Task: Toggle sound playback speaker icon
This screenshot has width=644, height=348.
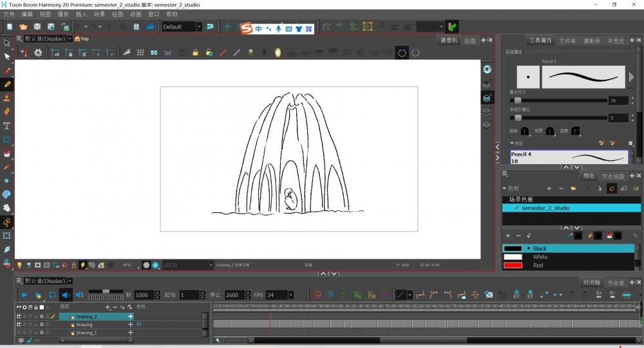Action: (x=65, y=295)
